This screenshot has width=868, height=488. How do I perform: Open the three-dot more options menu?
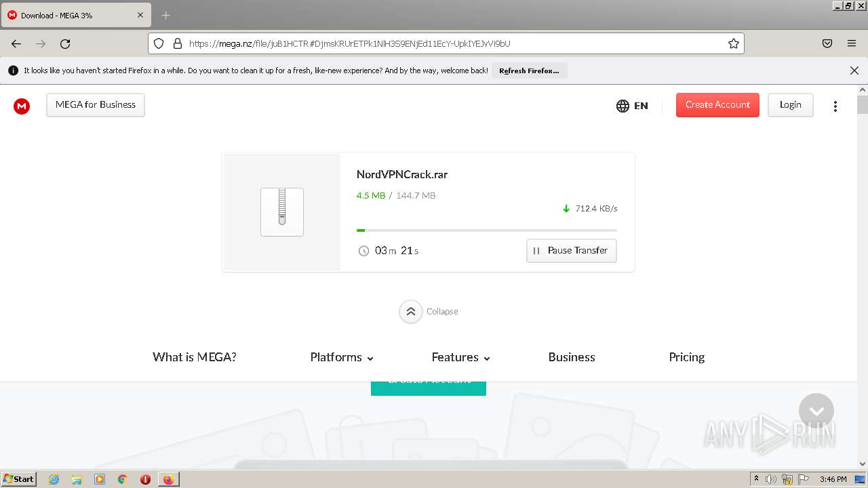click(835, 106)
